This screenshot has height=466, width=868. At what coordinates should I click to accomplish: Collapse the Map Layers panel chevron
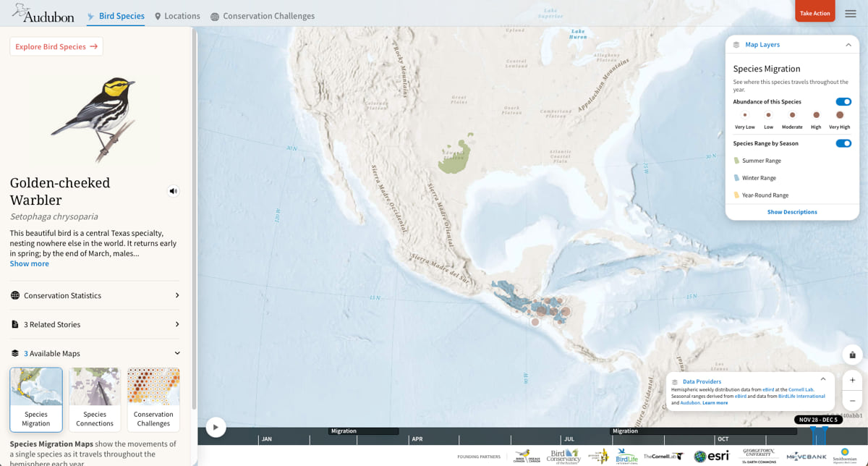click(x=848, y=45)
